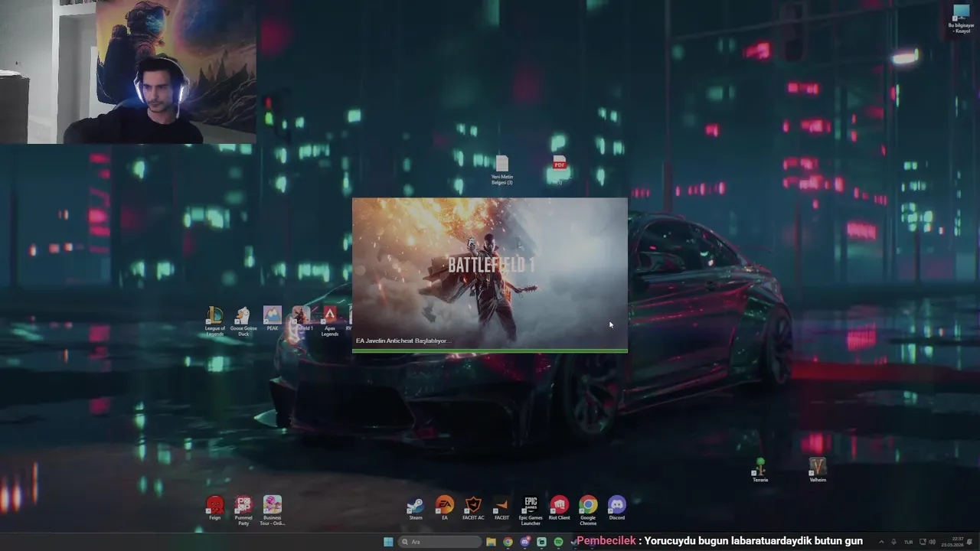The width and height of the screenshot is (980, 551).
Task: Open the Yeni Metin Belgesi (3) file
Action: pyautogui.click(x=501, y=170)
